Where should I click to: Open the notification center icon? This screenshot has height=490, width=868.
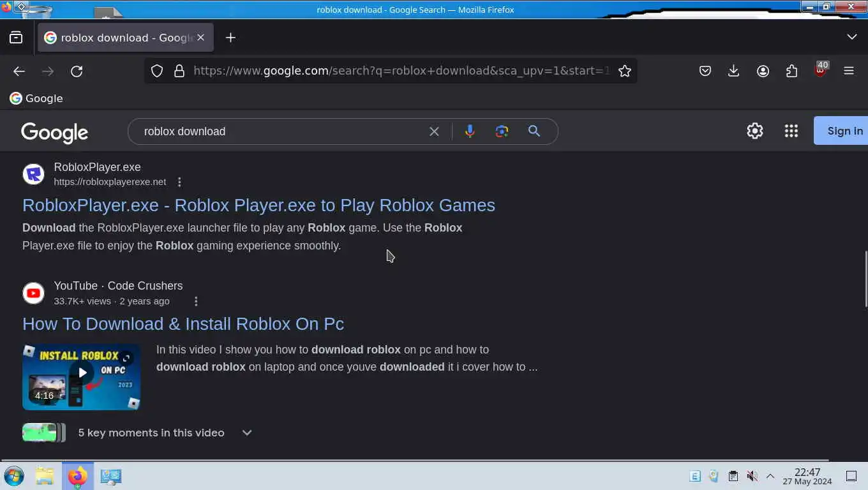pyautogui.click(x=851, y=476)
